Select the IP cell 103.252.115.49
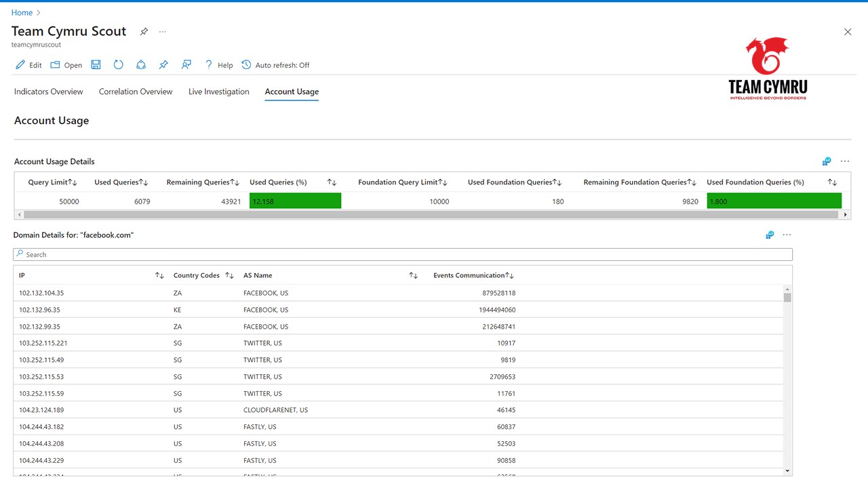 coord(41,360)
